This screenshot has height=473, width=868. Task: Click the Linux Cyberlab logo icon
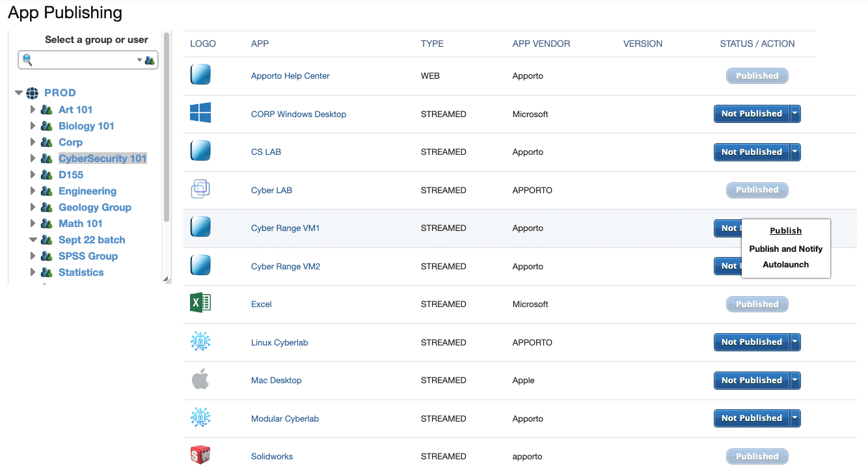click(x=200, y=342)
